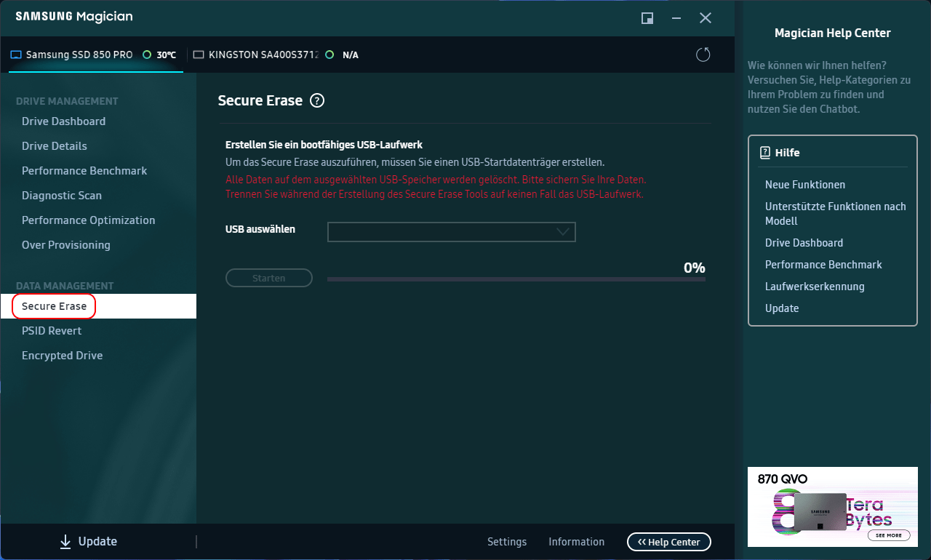The image size is (931, 560).
Task: Click the Hilfe book icon
Action: pyautogui.click(x=764, y=153)
